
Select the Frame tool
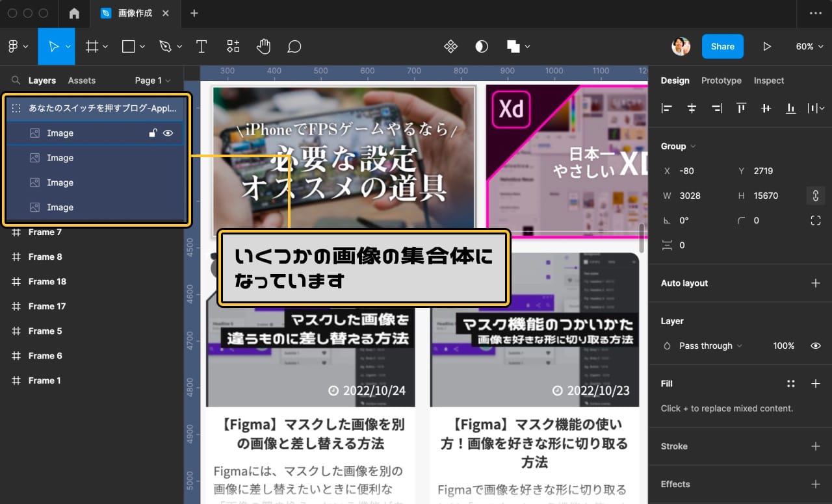[92, 47]
